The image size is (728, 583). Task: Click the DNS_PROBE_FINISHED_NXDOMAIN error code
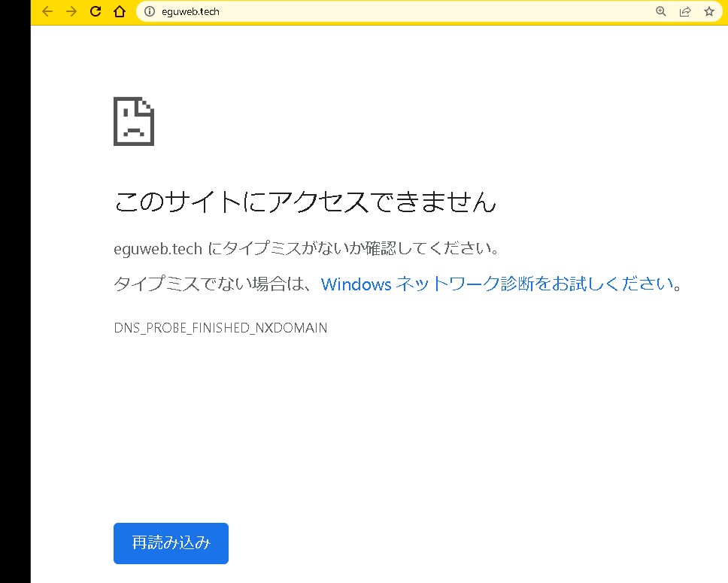[220, 328]
